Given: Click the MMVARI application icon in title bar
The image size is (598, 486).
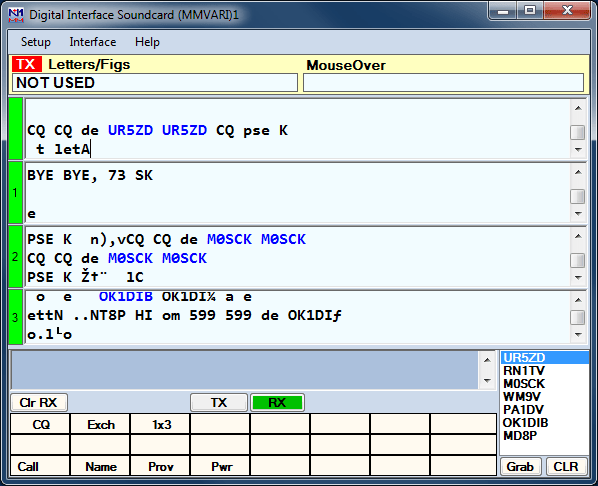Looking at the screenshot, I should (x=16, y=14).
